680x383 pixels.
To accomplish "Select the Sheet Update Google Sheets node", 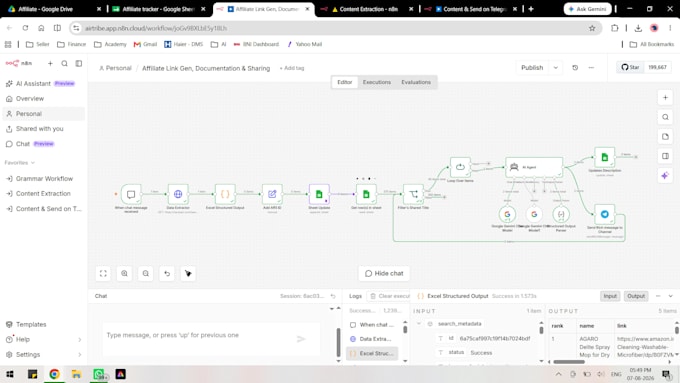I will tap(319, 194).
